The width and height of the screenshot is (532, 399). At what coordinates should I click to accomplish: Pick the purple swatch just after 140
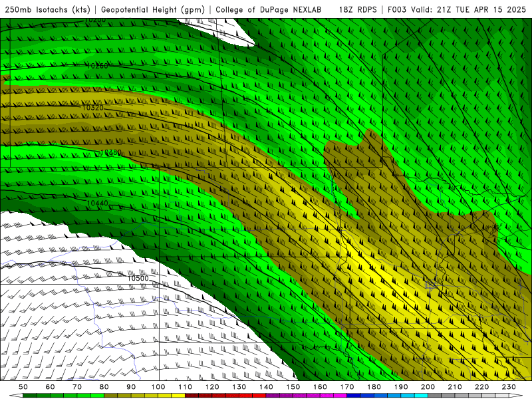click(x=273, y=396)
